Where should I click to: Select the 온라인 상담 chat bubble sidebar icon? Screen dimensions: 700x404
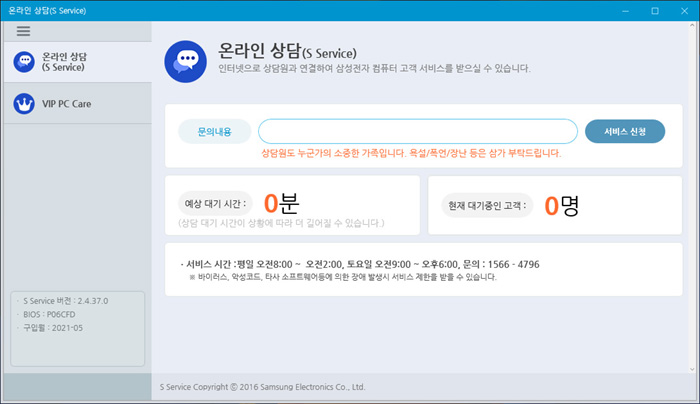pyautogui.click(x=24, y=62)
